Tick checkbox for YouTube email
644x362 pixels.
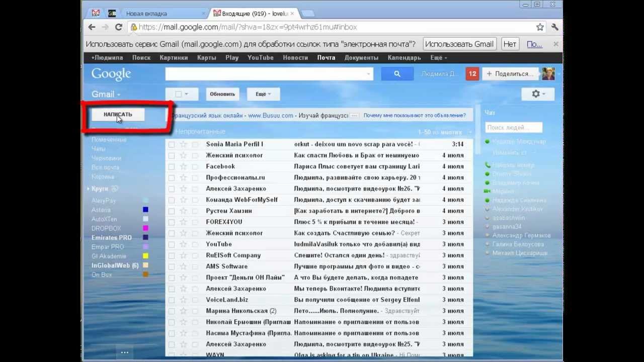tap(172, 244)
